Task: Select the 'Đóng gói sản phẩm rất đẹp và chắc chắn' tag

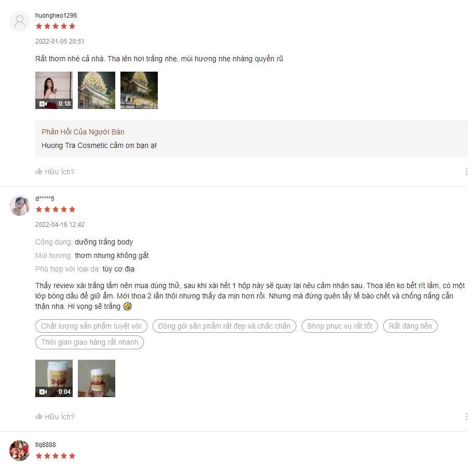Action: coord(224,326)
